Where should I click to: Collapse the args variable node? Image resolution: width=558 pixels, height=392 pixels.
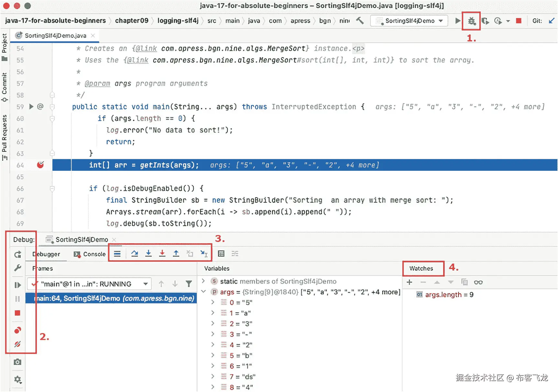click(x=203, y=292)
